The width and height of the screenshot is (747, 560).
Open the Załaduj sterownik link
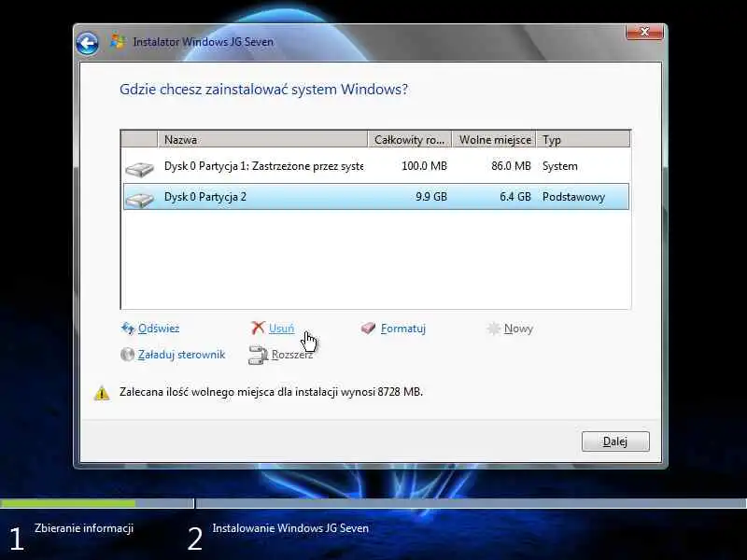click(x=181, y=355)
